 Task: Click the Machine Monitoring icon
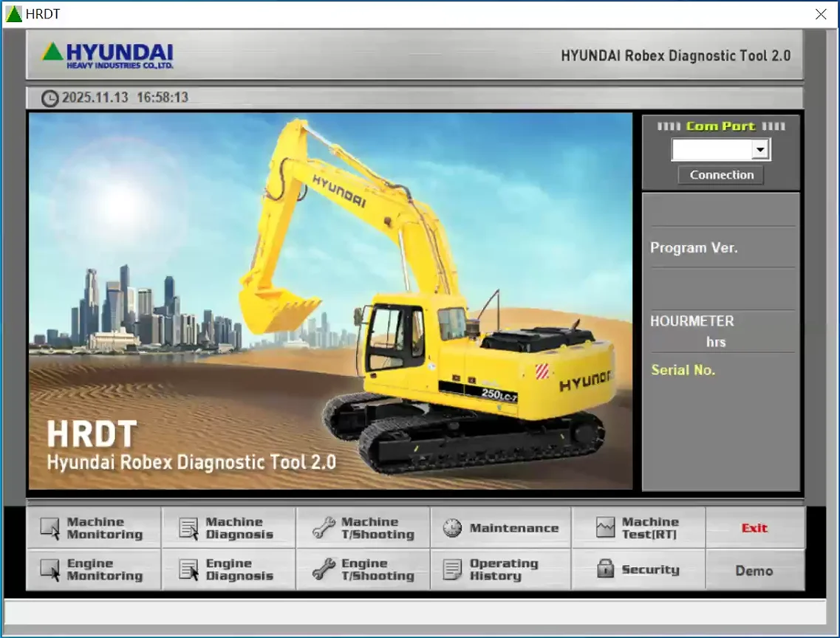pyautogui.click(x=50, y=528)
